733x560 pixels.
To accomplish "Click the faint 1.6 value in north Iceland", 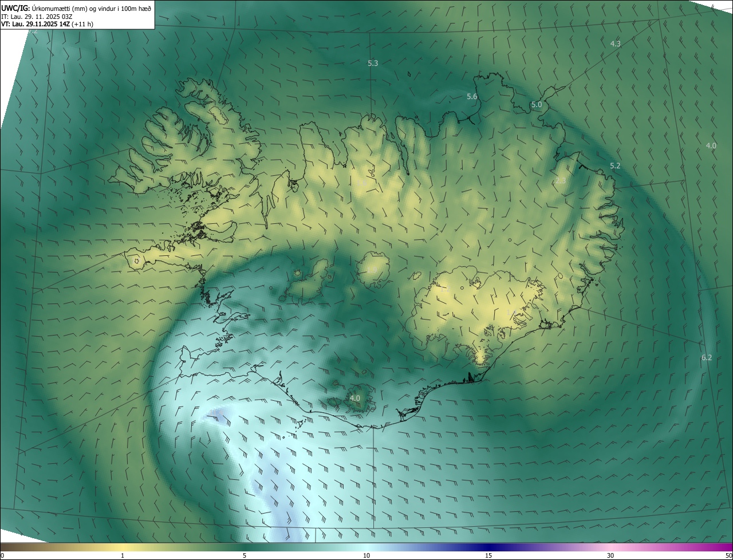I will point(362,183).
